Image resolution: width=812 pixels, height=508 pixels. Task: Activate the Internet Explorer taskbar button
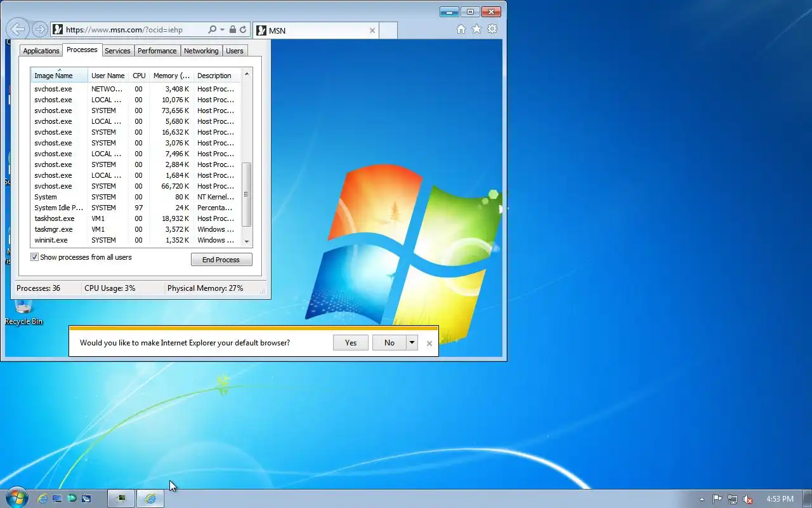pyautogui.click(x=150, y=498)
